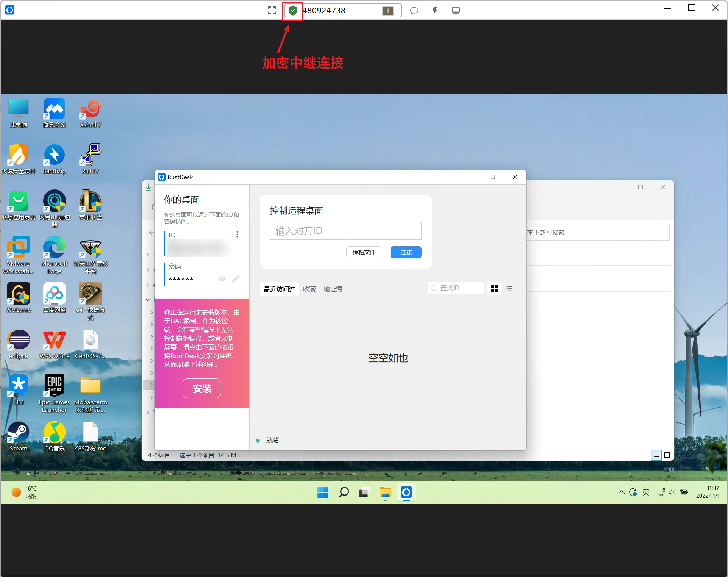Viewport: 728px width, 577px height.
Task: Click the green shield encryption icon
Action: click(292, 11)
